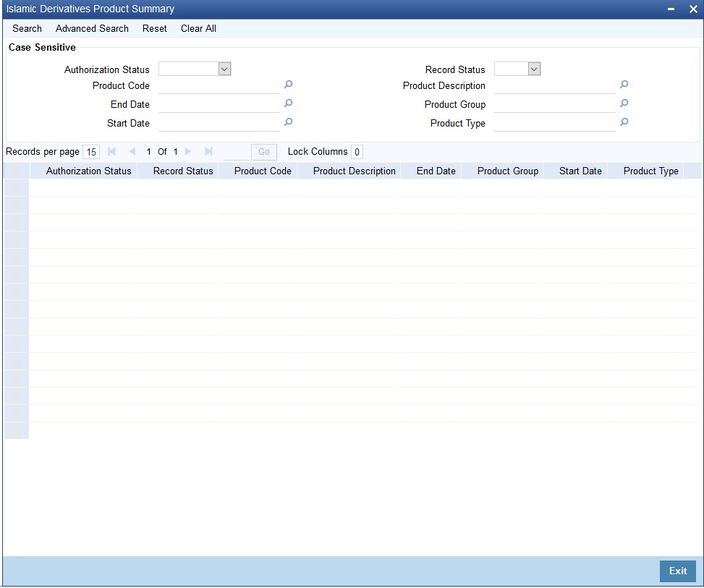
Task: Expand the Record Status dropdown
Action: click(534, 69)
